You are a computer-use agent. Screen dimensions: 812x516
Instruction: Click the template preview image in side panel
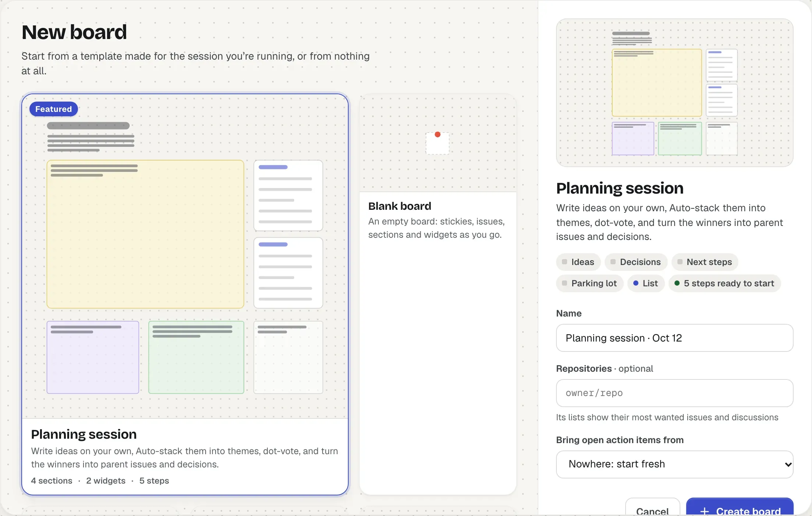pyautogui.click(x=674, y=93)
